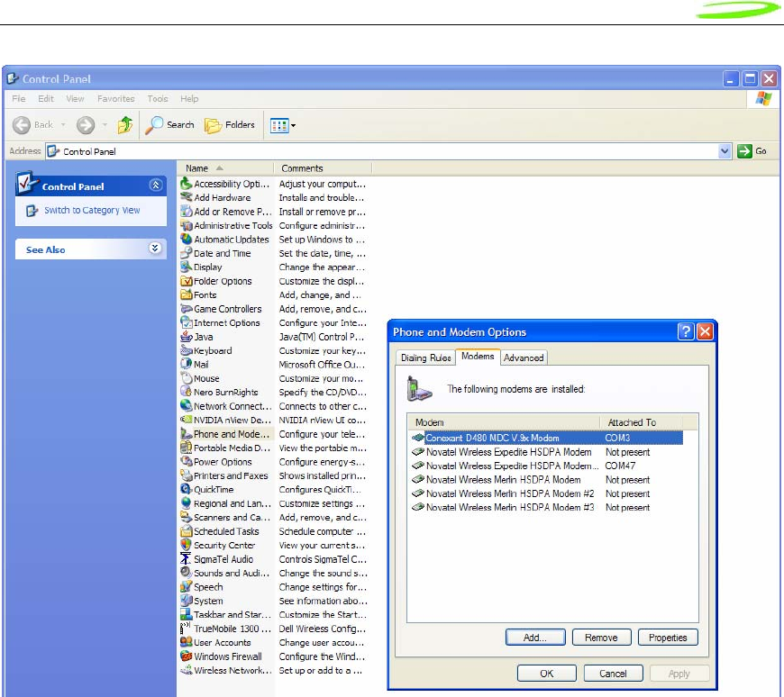Open Game Controllers icon
The image size is (784, 697).
pyautogui.click(x=187, y=309)
